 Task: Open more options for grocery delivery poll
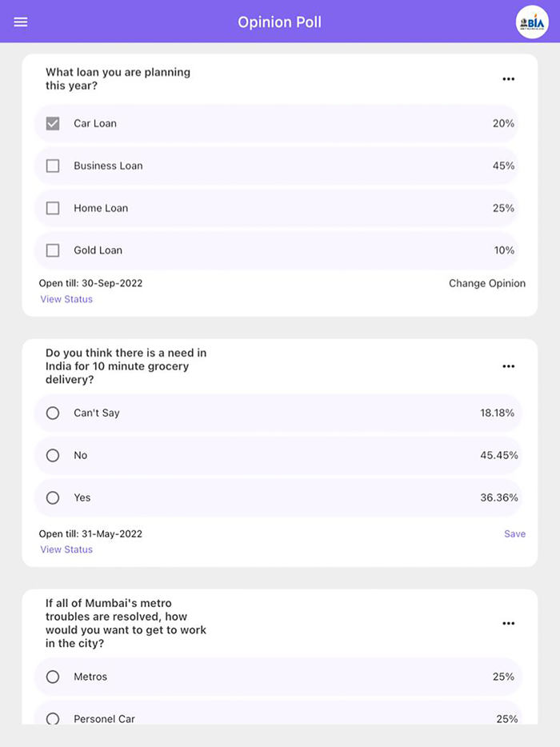tap(508, 366)
